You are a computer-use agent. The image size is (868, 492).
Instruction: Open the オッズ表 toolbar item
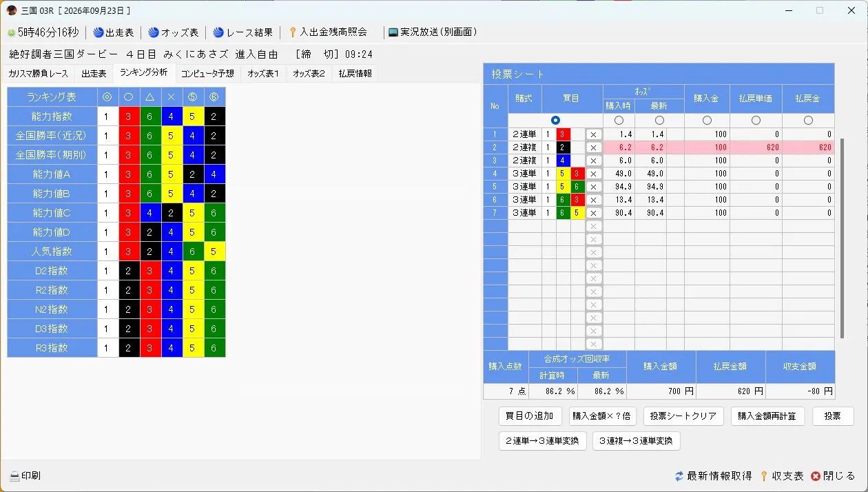(x=174, y=32)
